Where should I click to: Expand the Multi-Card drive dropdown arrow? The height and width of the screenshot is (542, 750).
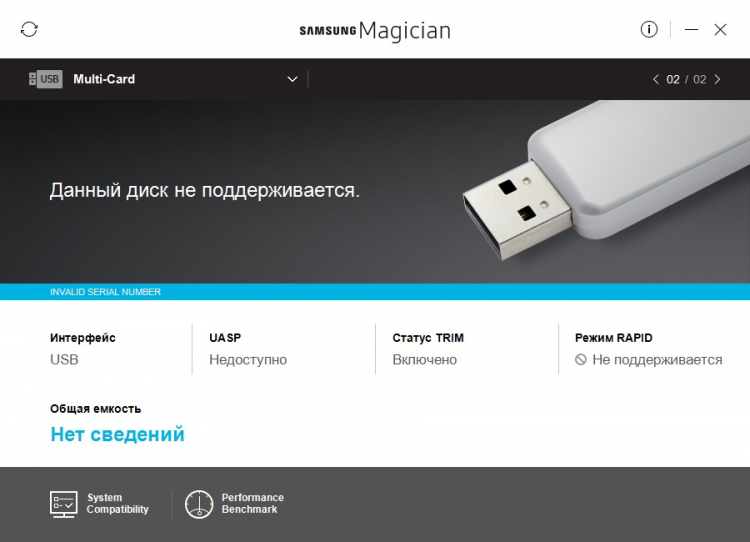[292, 79]
